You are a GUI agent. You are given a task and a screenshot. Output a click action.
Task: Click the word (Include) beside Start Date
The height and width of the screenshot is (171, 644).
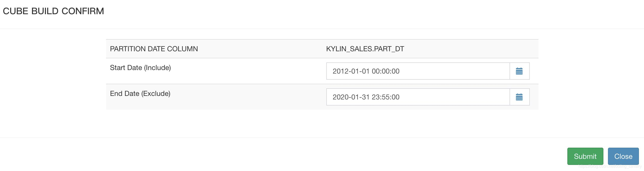pyautogui.click(x=157, y=68)
